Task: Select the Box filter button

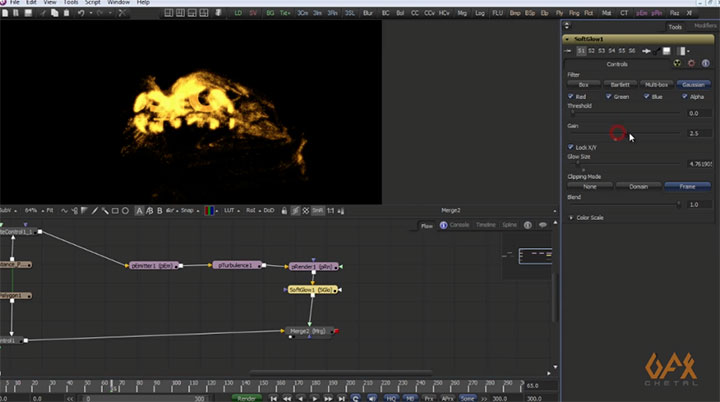Action: coord(584,85)
